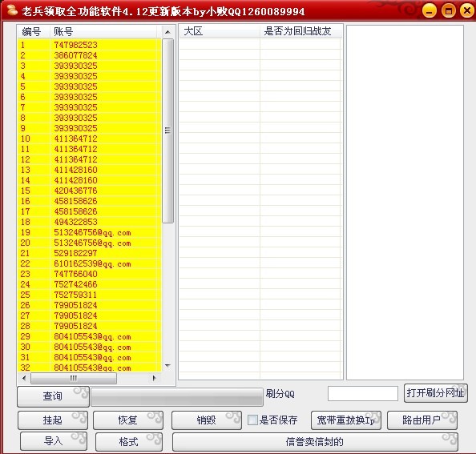Toggle the 是否保存 checkbox

252,420
